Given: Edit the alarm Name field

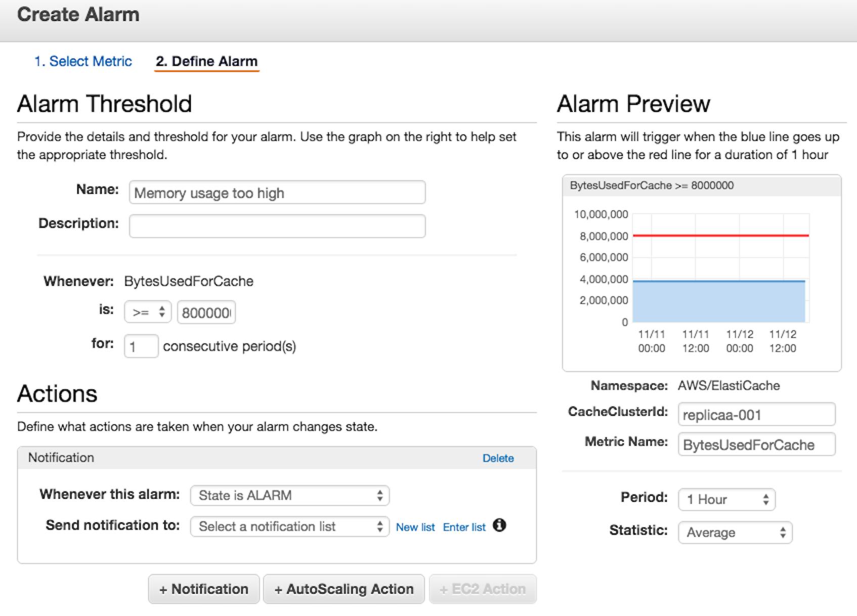Looking at the screenshot, I should pos(277,193).
